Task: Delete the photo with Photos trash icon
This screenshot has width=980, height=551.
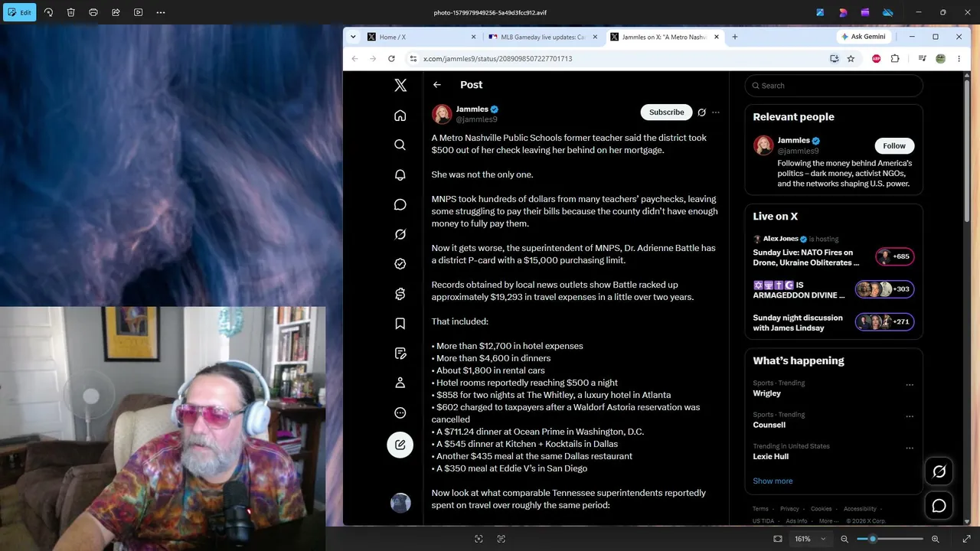Action: [70, 12]
